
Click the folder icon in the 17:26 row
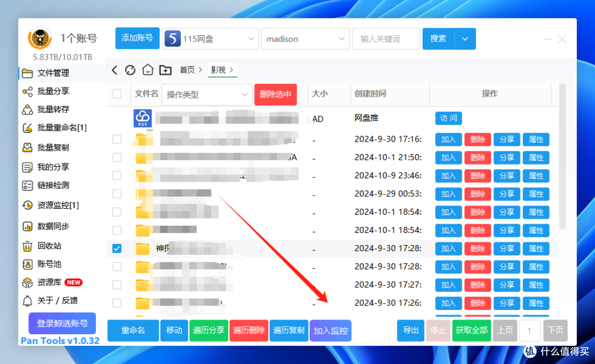(143, 303)
